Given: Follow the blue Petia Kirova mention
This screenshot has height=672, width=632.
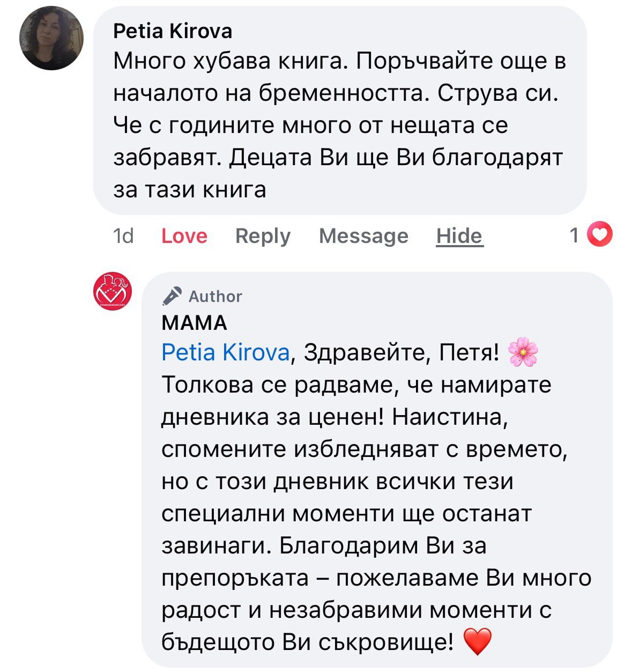Looking at the screenshot, I should click(225, 353).
